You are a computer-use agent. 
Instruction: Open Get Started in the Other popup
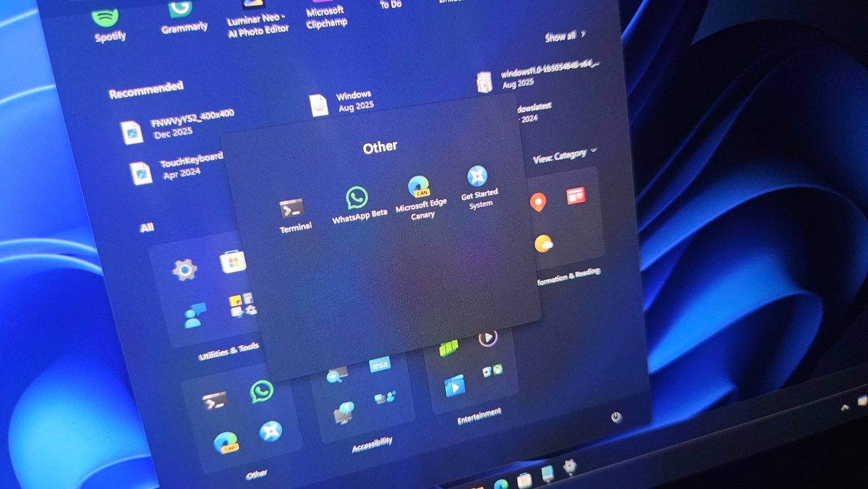[478, 186]
